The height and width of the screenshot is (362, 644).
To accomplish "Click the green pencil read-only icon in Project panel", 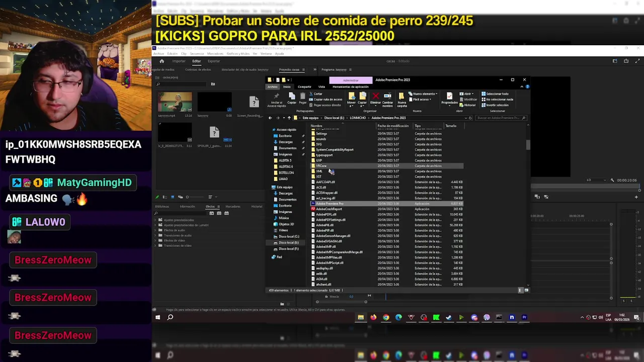I will [157, 197].
